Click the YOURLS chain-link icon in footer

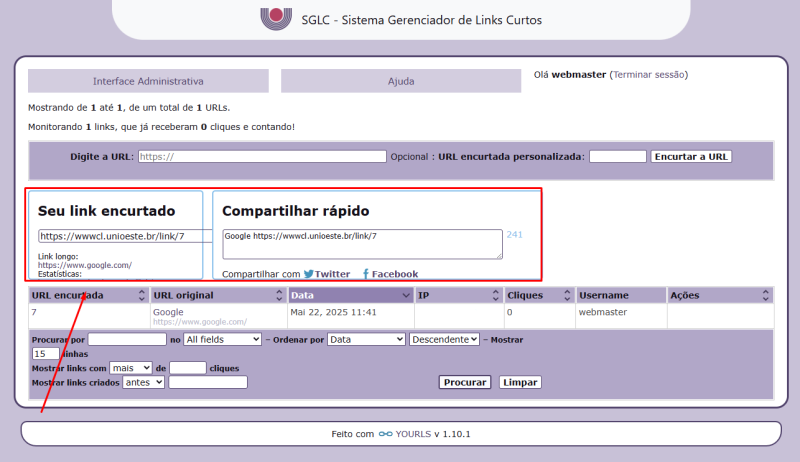coord(386,435)
